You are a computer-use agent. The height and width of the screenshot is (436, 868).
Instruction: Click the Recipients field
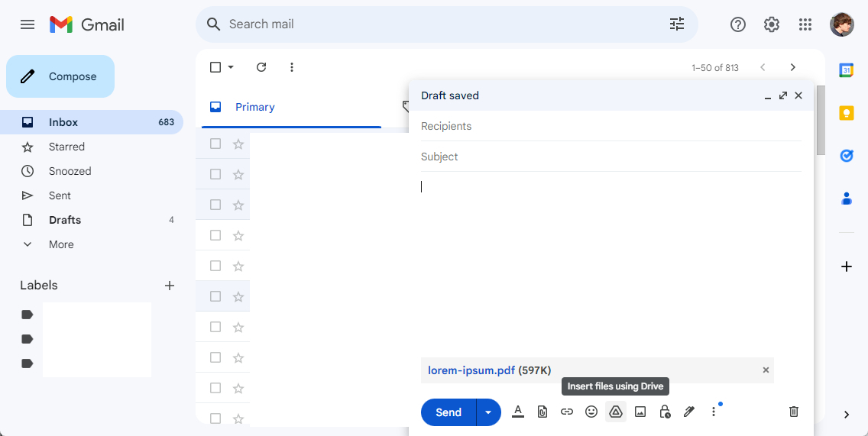[x=611, y=126]
